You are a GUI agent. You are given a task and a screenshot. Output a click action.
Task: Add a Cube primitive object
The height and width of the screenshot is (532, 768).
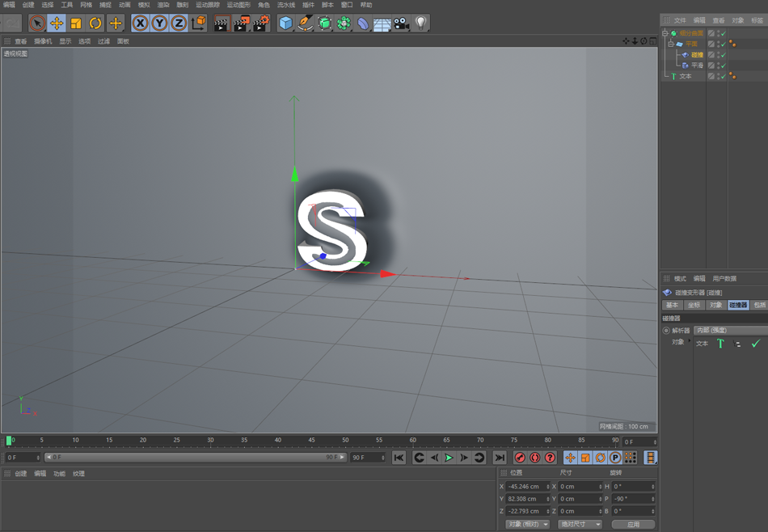[285, 23]
